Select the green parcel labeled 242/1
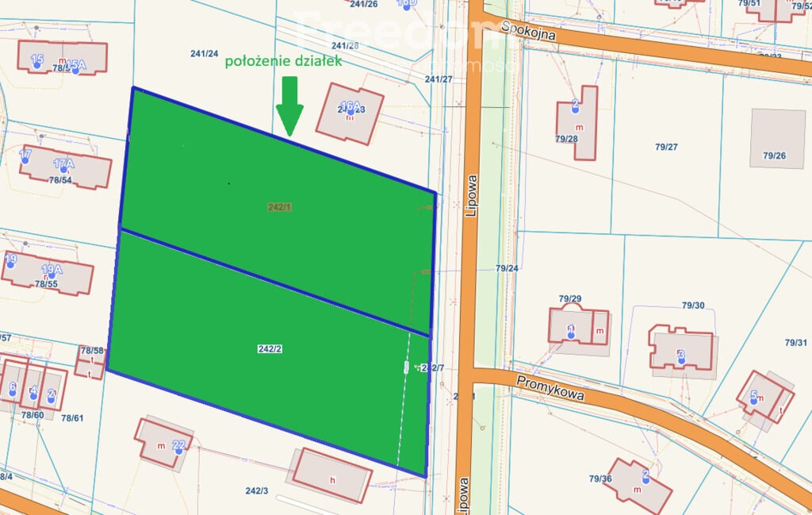This screenshot has width=812, height=515. [280, 207]
